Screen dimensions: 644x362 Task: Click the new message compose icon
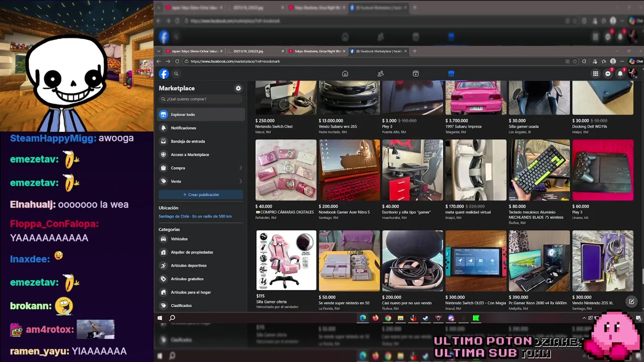pyautogui.click(x=631, y=302)
